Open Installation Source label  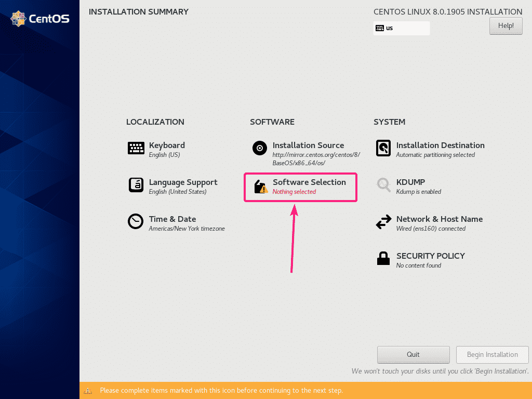(x=309, y=145)
